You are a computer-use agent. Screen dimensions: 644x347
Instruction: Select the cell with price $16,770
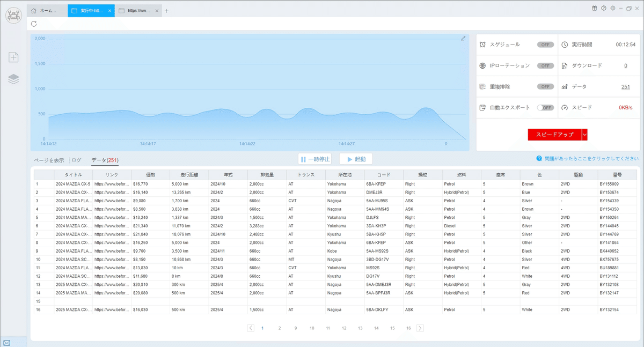150,184
